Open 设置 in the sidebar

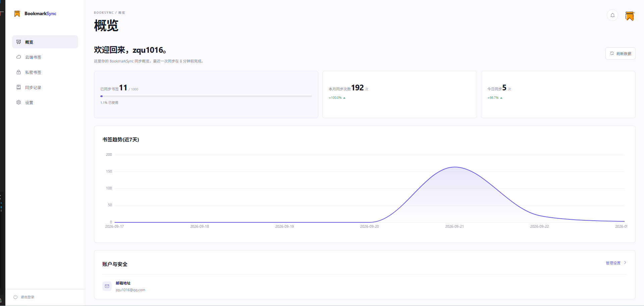(x=45, y=102)
